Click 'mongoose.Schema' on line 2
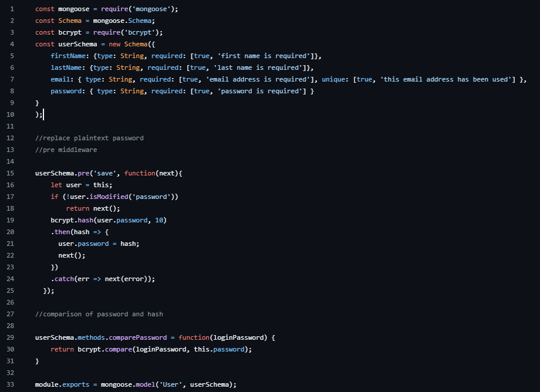 tap(122, 21)
